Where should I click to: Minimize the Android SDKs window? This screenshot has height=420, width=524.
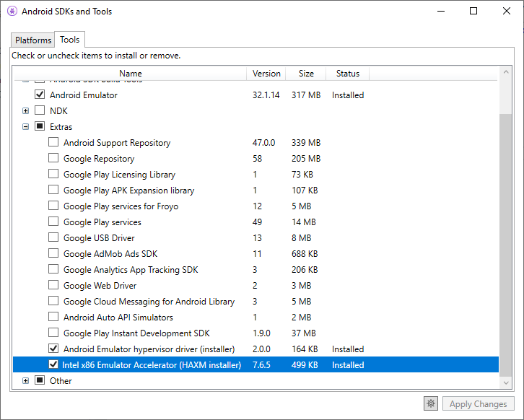pos(441,11)
